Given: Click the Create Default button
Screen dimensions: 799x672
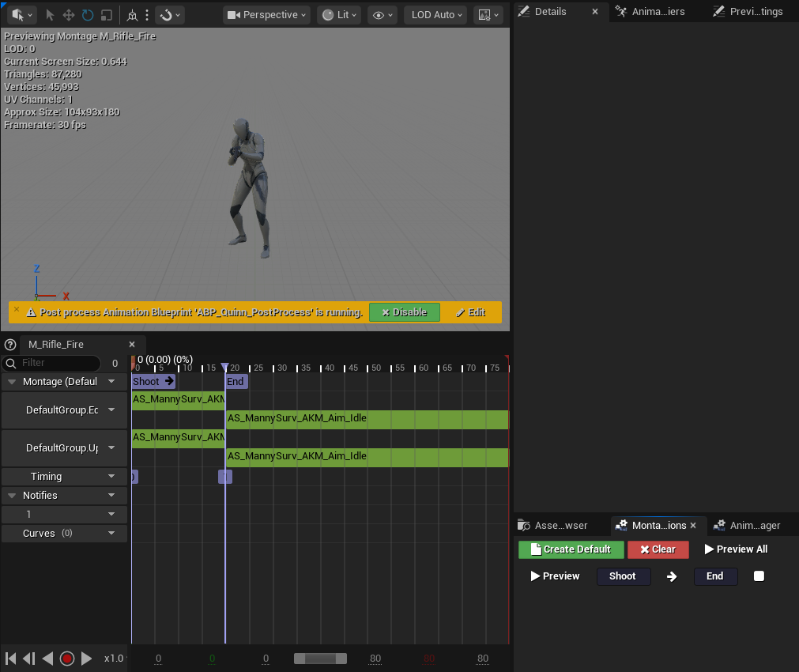Looking at the screenshot, I should 571,549.
